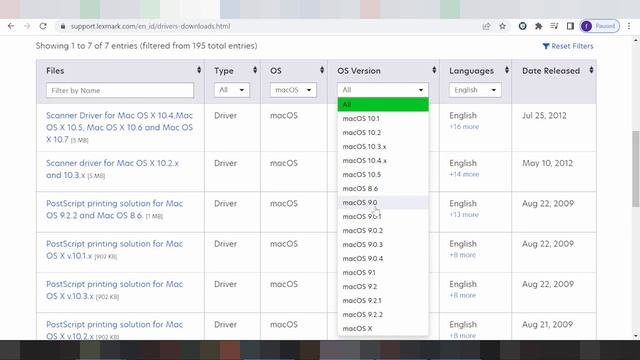The image size is (640, 360).
Task: Open the lock site-info icon
Action: [62, 26]
